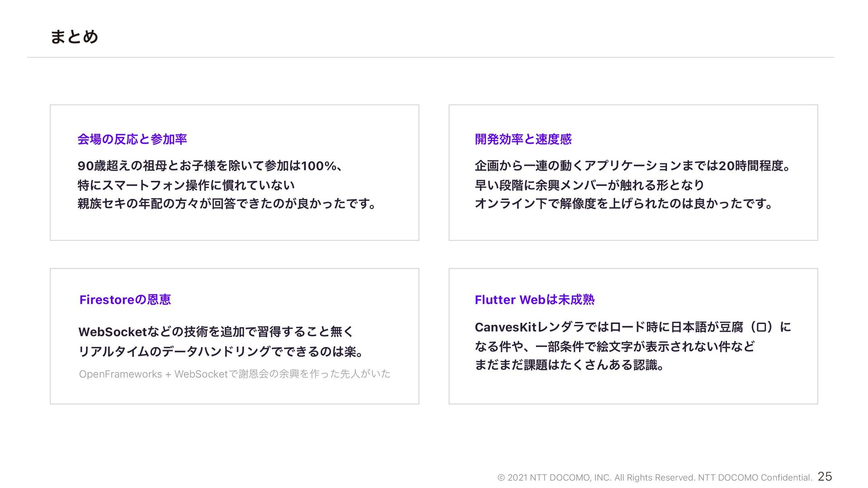This screenshot has width=868, height=488.
Task: Select the heading Firestoreの恩恵
Action: [125, 300]
